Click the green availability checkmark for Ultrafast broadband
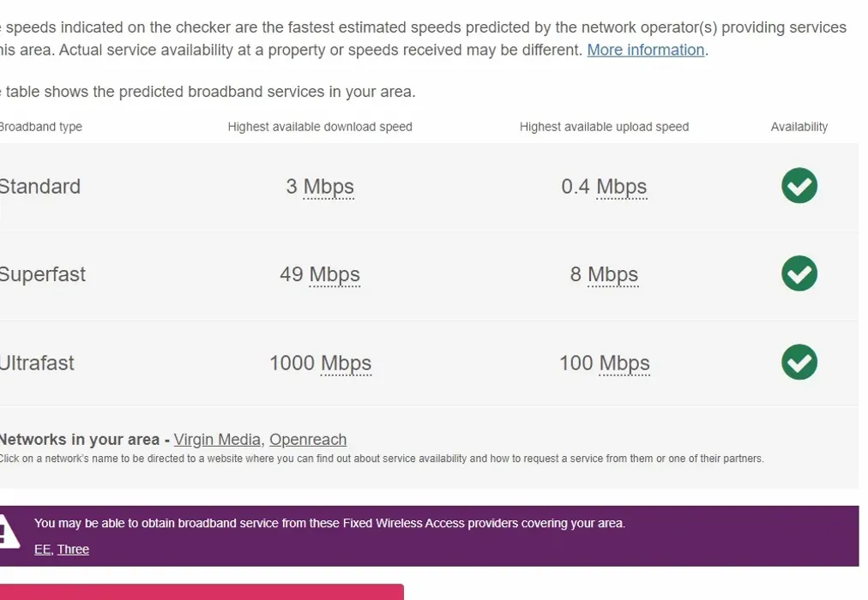The image size is (868, 600). pyautogui.click(x=799, y=362)
